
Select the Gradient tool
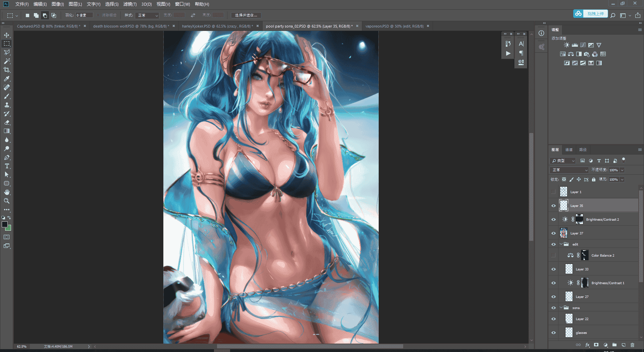click(x=7, y=131)
